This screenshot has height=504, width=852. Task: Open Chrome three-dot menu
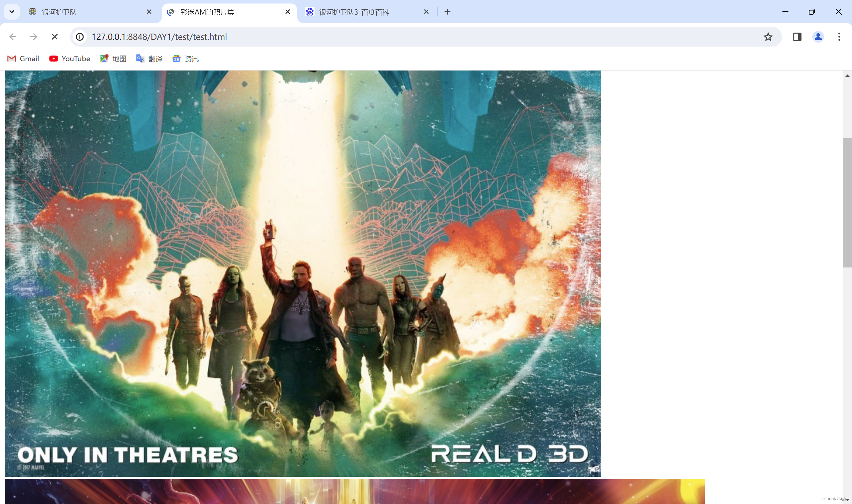(839, 37)
